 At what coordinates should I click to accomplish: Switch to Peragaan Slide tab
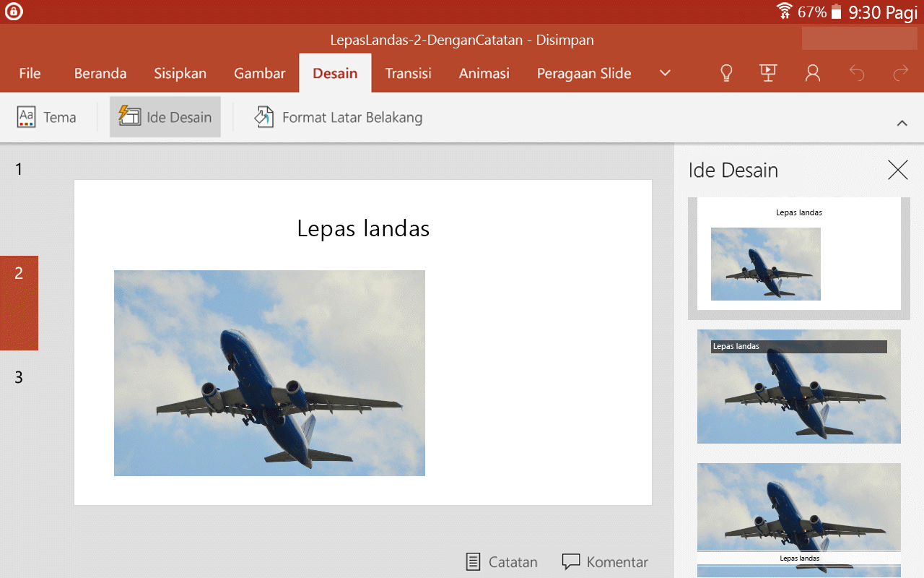(584, 73)
